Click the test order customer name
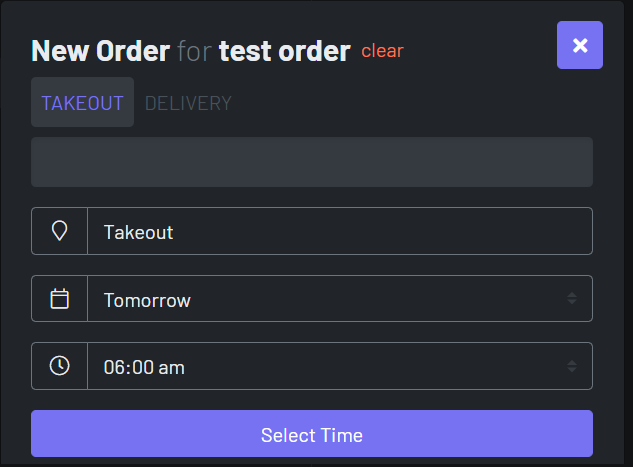 click(x=285, y=50)
